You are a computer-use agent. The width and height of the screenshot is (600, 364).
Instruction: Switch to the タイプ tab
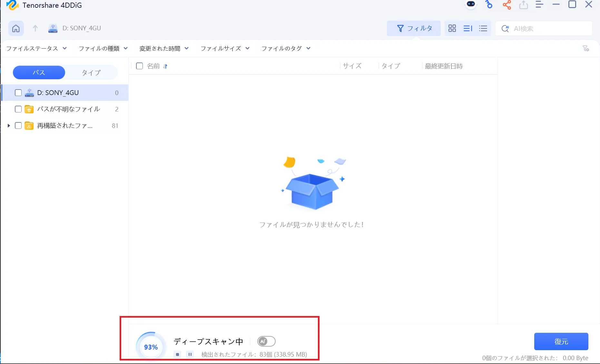click(x=91, y=72)
